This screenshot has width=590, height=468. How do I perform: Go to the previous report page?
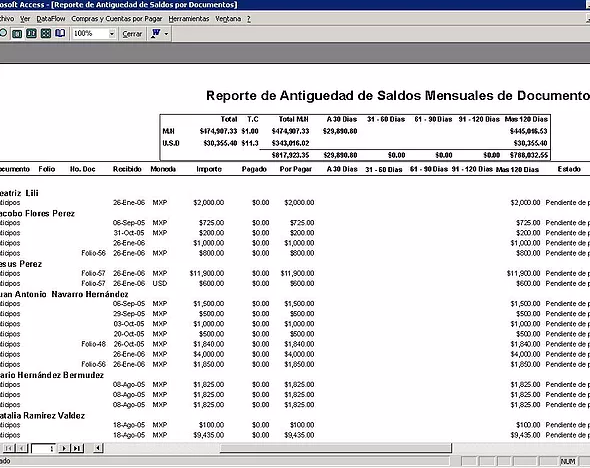(22, 448)
